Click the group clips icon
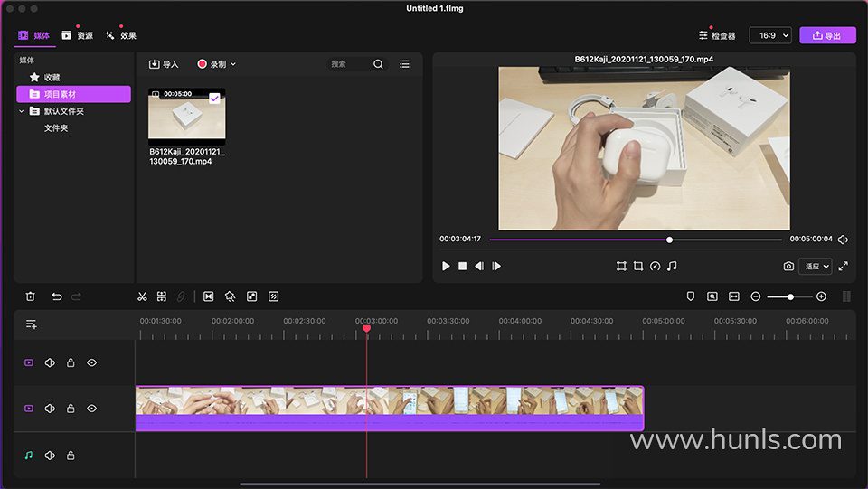 (162, 296)
